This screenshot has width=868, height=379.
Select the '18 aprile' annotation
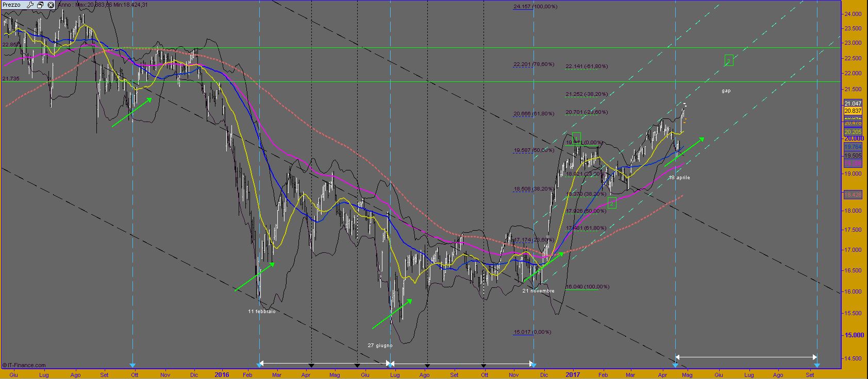[x=679, y=178]
